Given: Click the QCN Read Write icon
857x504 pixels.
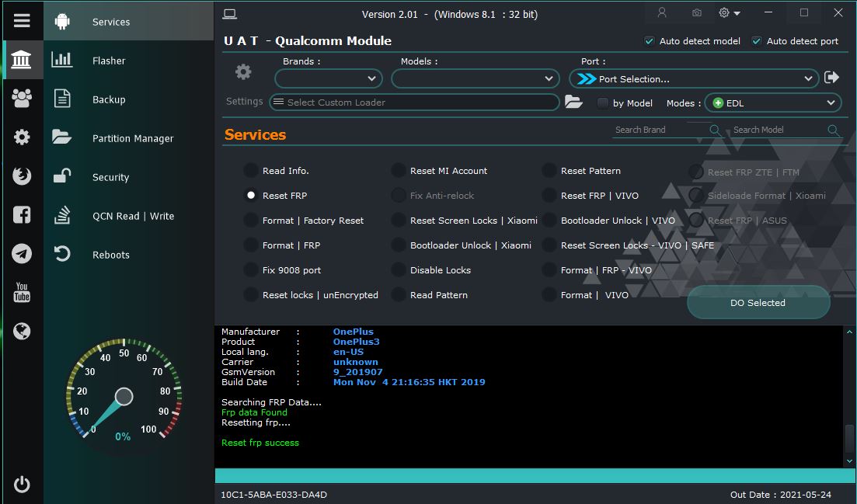Looking at the screenshot, I should [61, 214].
